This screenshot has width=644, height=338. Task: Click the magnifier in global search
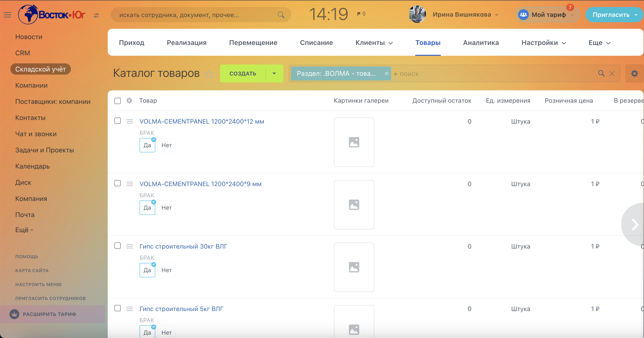coord(281,15)
